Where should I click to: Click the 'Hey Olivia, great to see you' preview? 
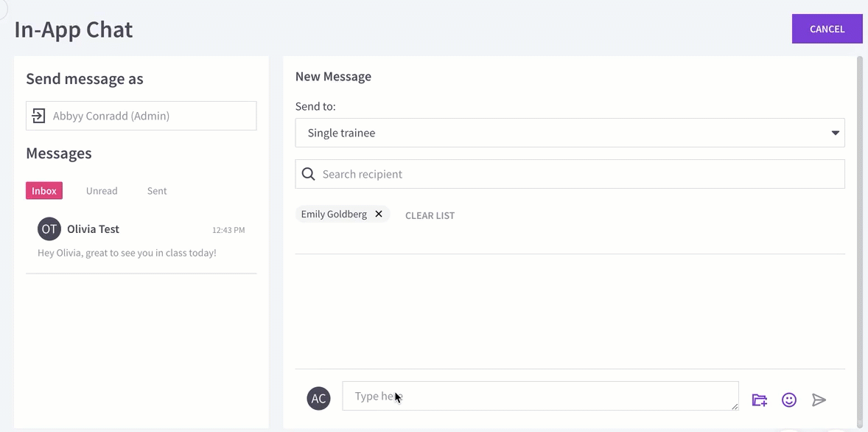127,253
